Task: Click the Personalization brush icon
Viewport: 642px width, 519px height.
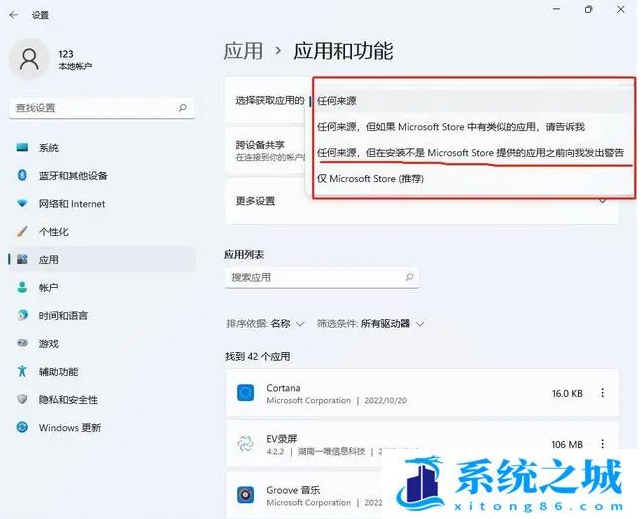Action: click(22, 231)
